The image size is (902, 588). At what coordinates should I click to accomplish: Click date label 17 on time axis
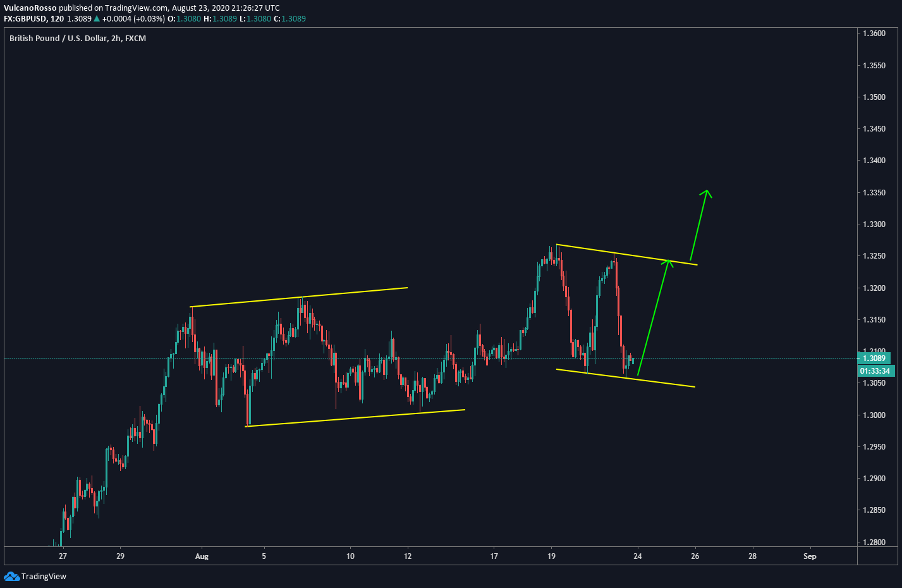pyautogui.click(x=494, y=556)
